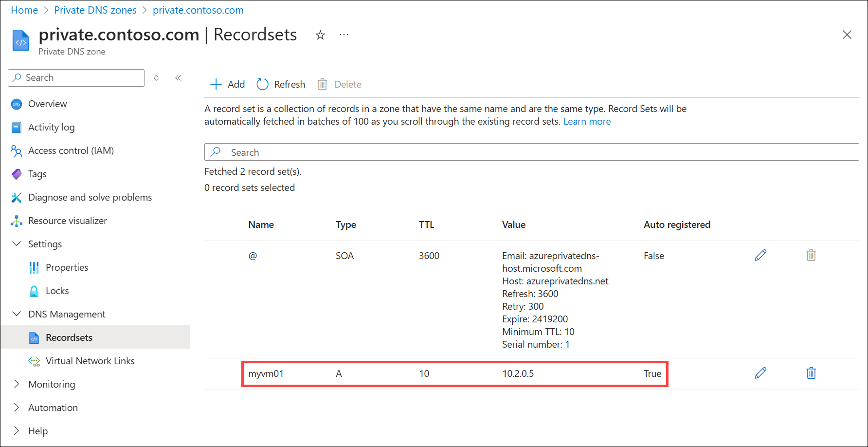Expand the Automation section
The height and width of the screenshot is (447, 868).
pyautogui.click(x=17, y=408)
